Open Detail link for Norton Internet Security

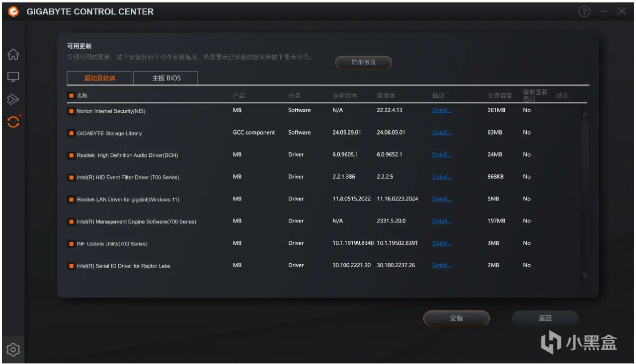[x=442, y=110]
